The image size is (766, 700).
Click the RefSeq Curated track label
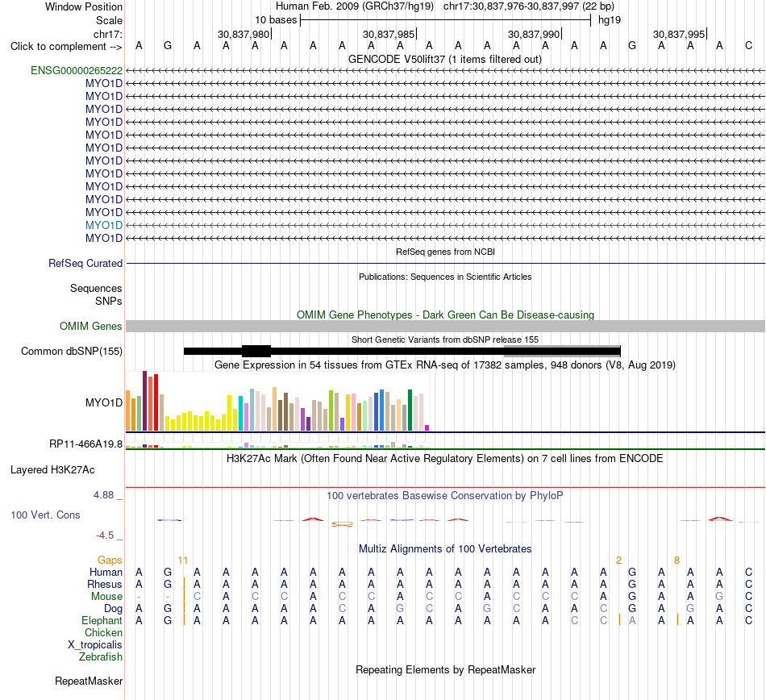[85, 263]
